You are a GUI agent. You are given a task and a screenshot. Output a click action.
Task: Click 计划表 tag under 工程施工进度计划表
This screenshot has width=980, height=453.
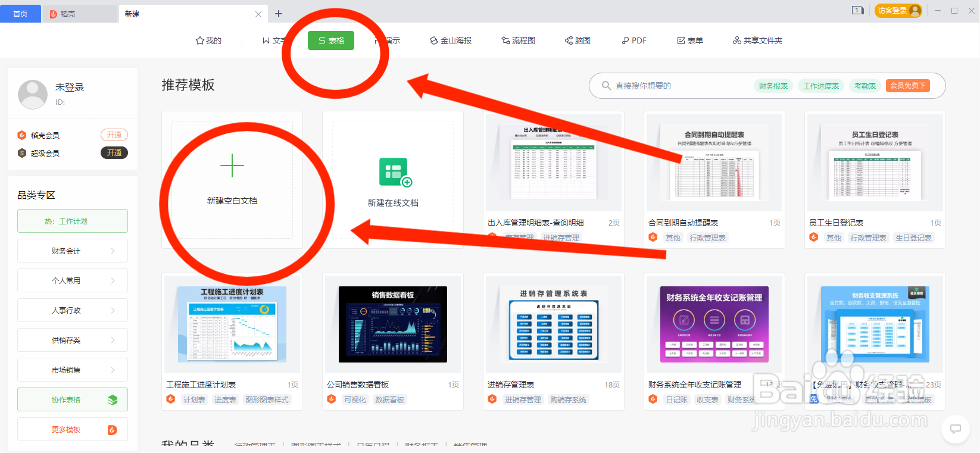pyautogui.click(x=195, y=399)
